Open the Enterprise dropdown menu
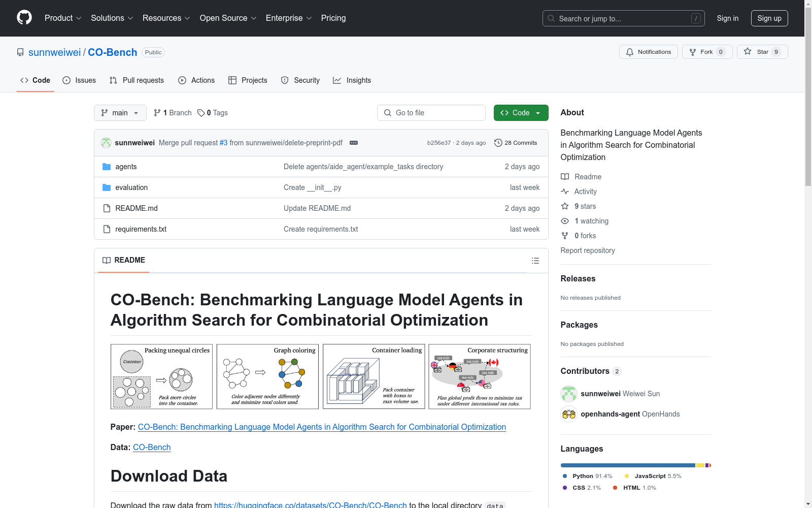The image size is (812, 508). point(289,18)
